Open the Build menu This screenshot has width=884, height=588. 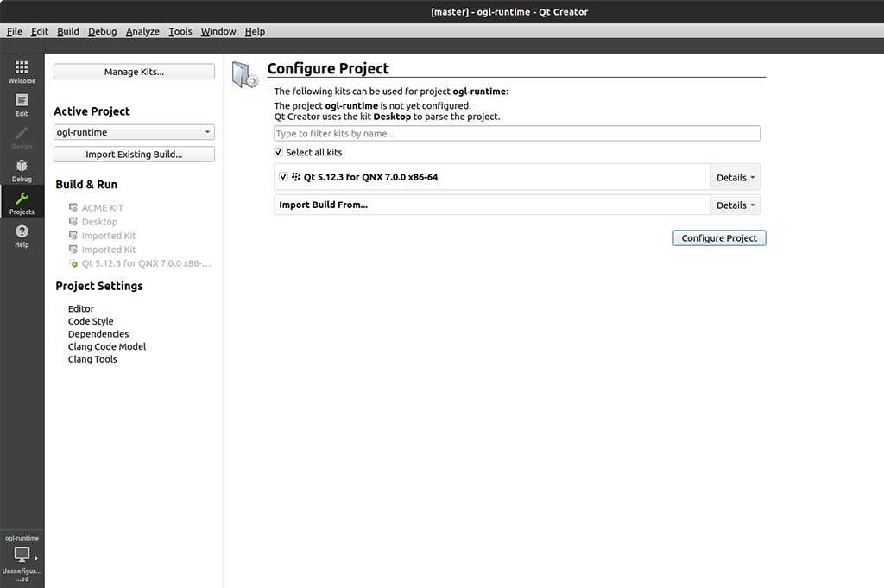point(68,31)
